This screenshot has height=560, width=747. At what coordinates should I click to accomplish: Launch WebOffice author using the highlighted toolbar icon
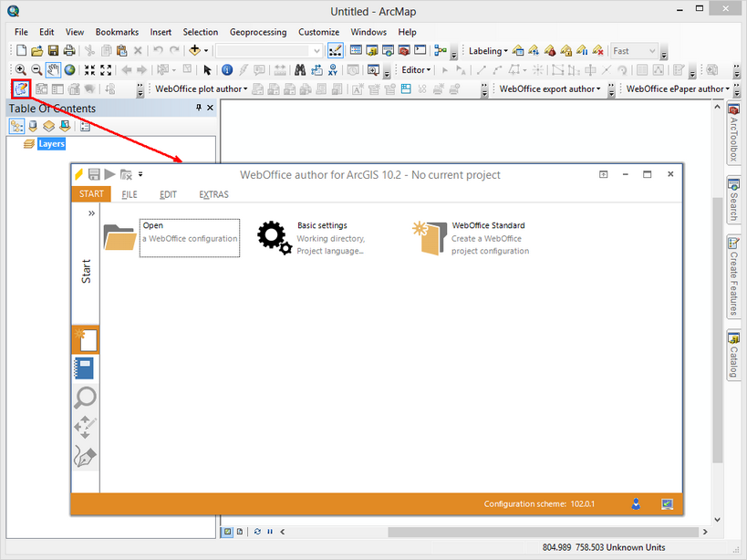click(x=20, y=88)
